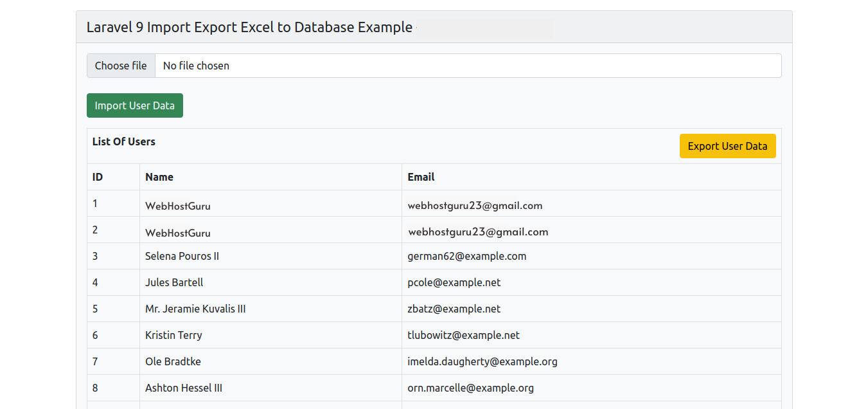Click the email tlubowitz@example.net
The image size is (868, 409).
(464, 335)
